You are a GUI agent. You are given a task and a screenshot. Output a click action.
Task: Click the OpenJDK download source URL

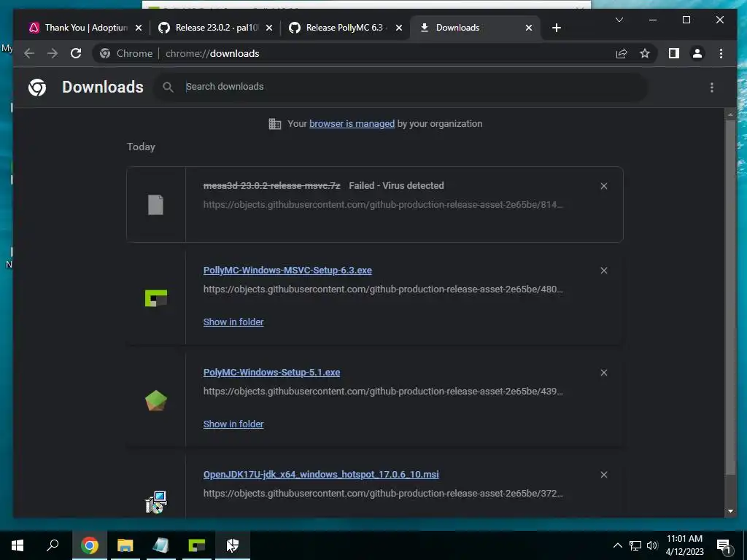click(x=383, y=494)
